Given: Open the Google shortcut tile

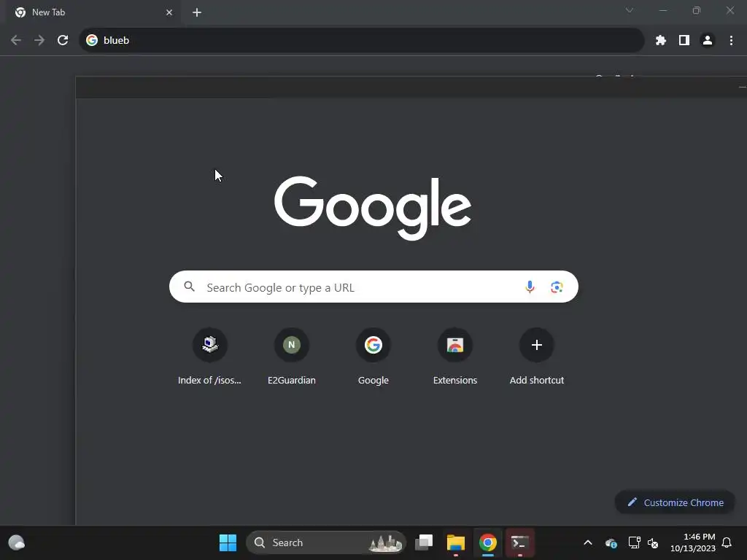Looking at the screenshot, I should pyautogui.click(x=373, y=356).
